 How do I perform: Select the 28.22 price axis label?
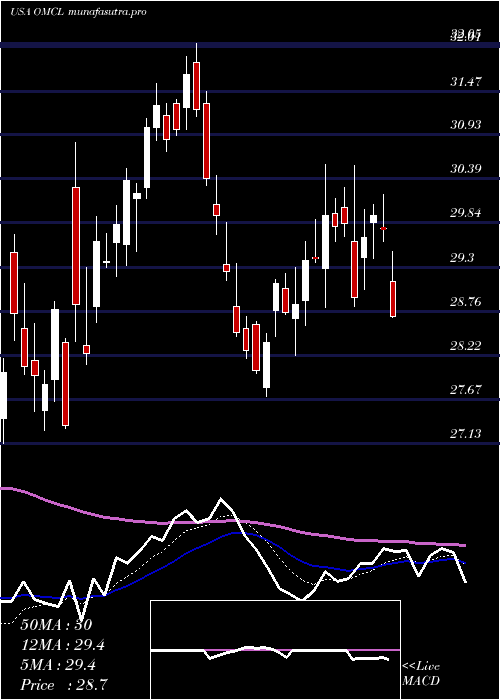[466, 345]
